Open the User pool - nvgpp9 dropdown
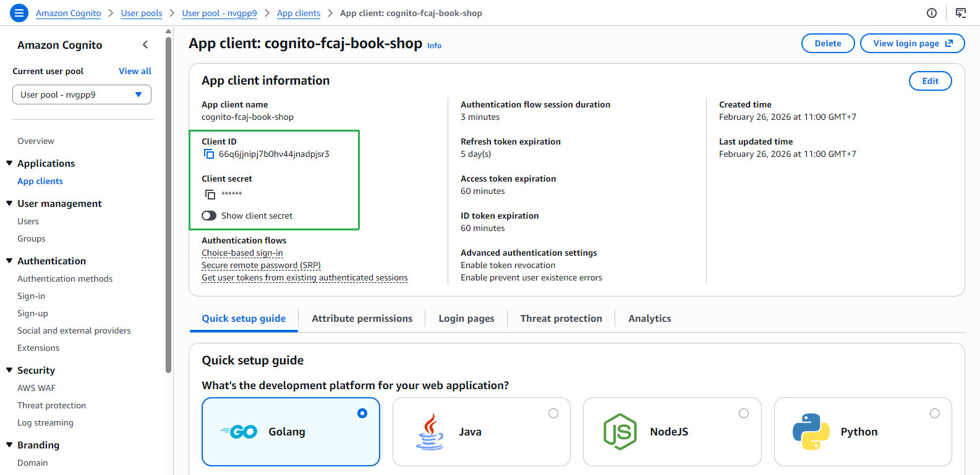This screenshot has width=980, height=475. [x=82, y=95]
